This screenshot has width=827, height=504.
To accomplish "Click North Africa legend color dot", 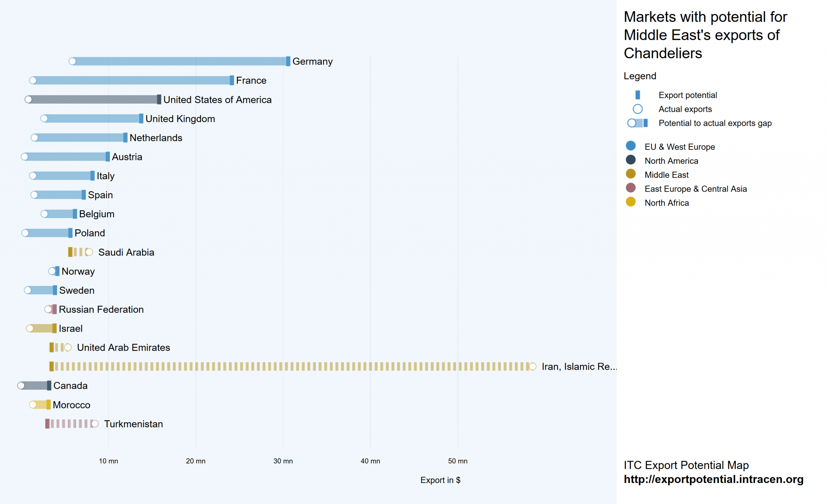I will (631, 202).
